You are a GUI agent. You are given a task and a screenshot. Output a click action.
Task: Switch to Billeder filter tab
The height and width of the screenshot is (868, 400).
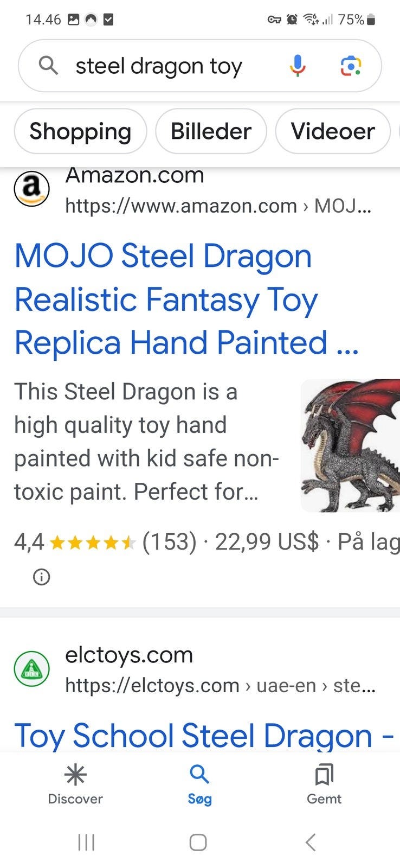tap(211, 131)
